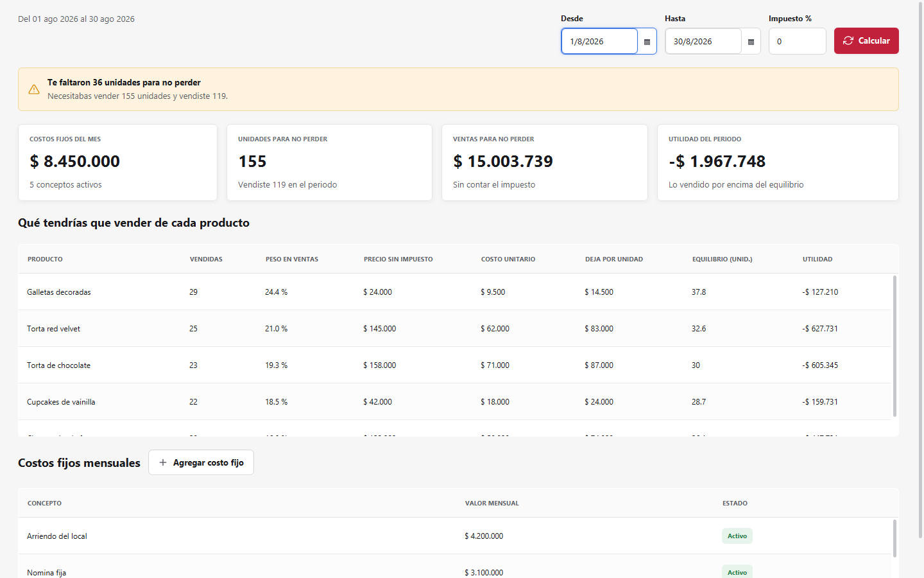Click the COSTO UNITARIO column header

coord(508,259)
